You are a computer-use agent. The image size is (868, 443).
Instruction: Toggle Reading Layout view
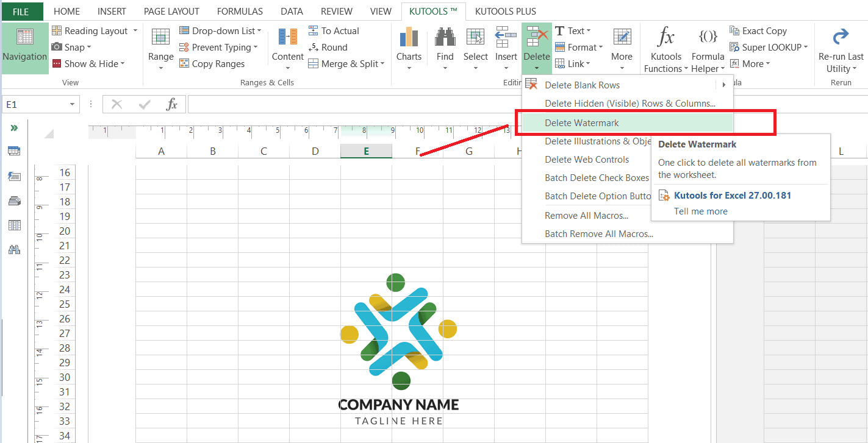[95, 30]
